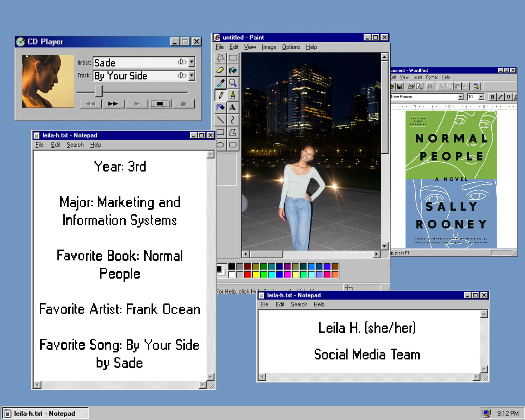
Task: Toggle Bold formatting in WordPad
Action: (492, 97)
